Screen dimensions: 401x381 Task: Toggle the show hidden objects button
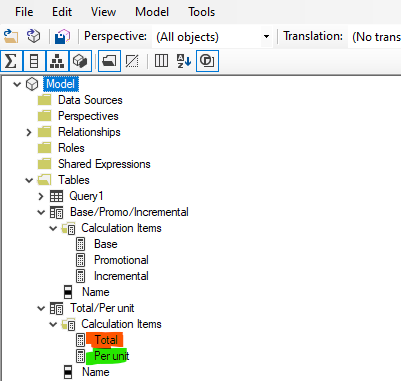[132, 61]
